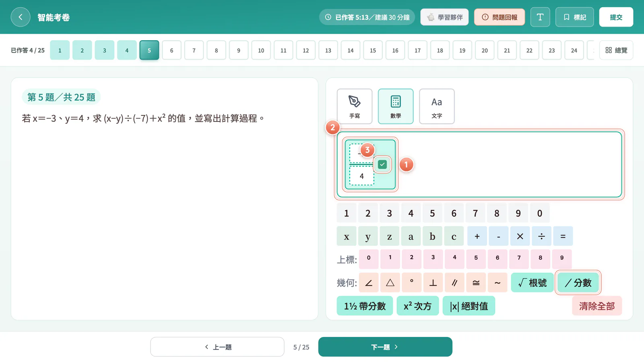Insert the similar ~ symbol
The height and width of the screenshot is (362, 644).
pos(497,283)
